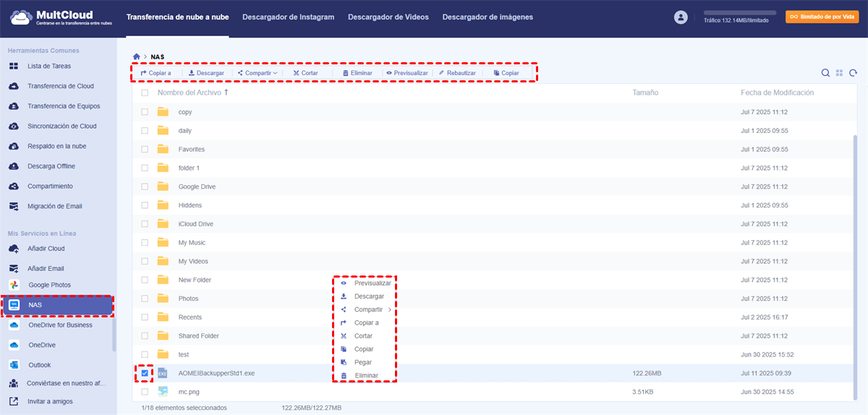Click Cortar in toolbar

click(305, 73)
